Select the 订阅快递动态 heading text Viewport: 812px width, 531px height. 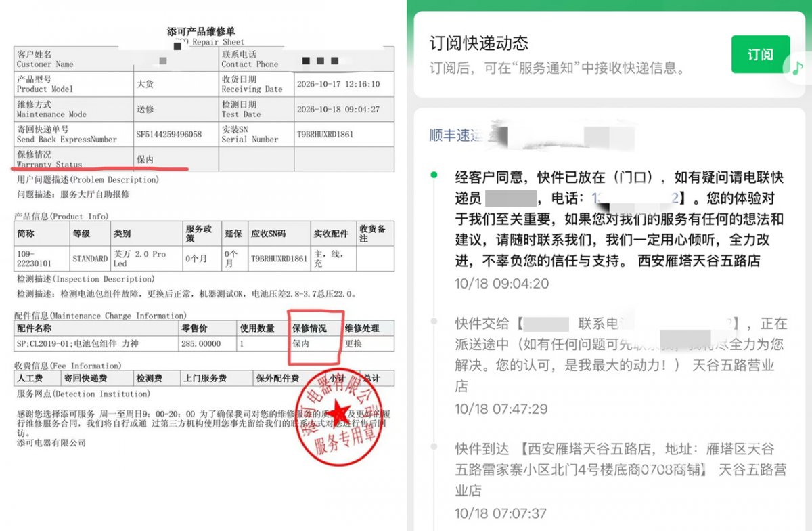coord(478,44)
